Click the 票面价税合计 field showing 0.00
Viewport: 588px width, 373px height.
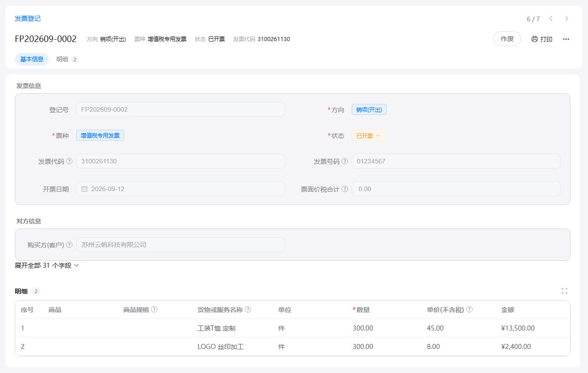[x=456, y=189]
